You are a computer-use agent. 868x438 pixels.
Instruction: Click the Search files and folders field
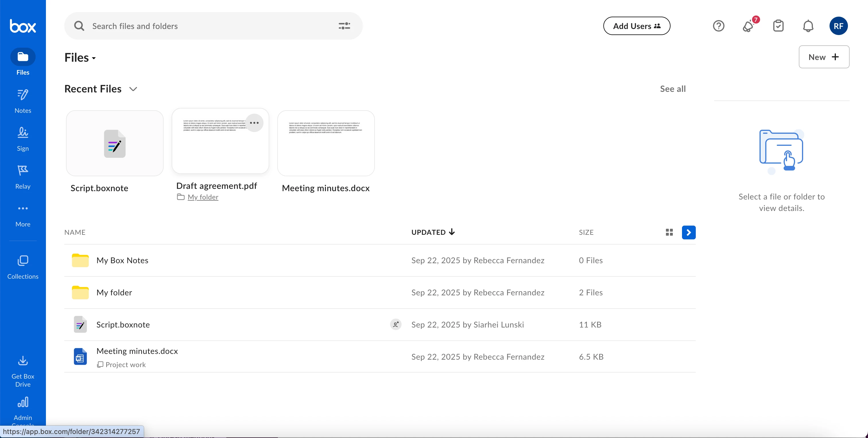click(x=202, y=26)
